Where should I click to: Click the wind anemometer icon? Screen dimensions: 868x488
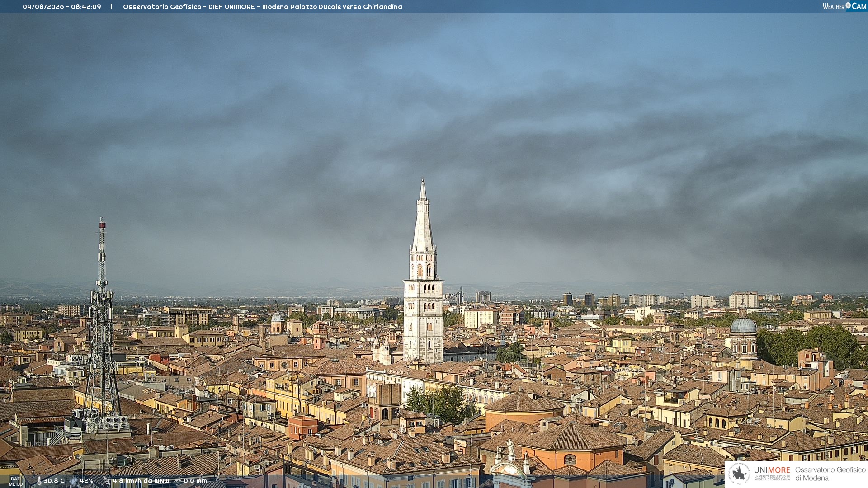(x=106, y=481)
